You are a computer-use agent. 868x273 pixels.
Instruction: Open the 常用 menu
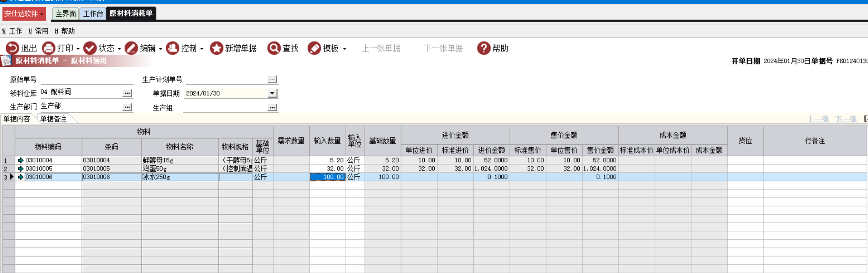[x=38, y=31]
